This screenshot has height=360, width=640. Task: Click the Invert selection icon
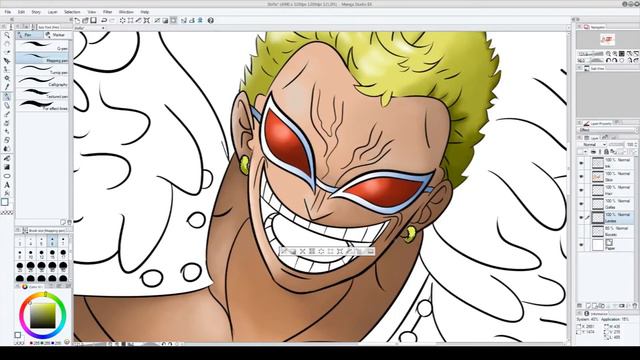(x=165, y=20)
